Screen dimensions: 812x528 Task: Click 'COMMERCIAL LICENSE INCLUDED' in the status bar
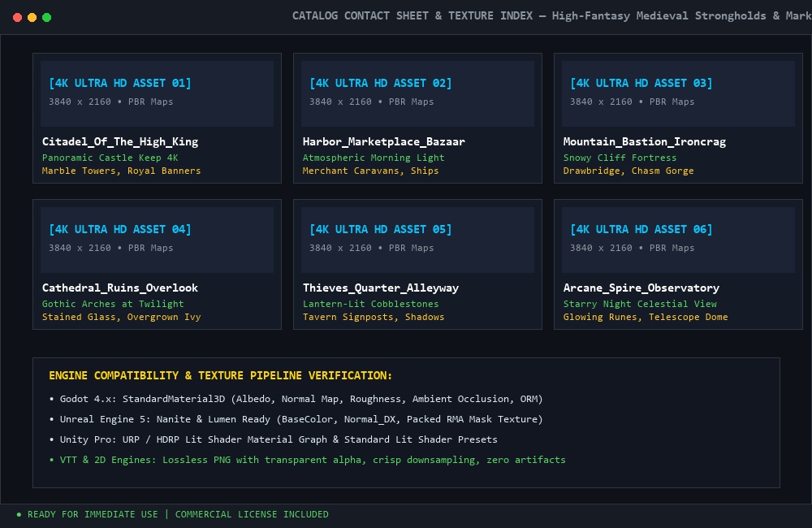[x=252, y=514]
